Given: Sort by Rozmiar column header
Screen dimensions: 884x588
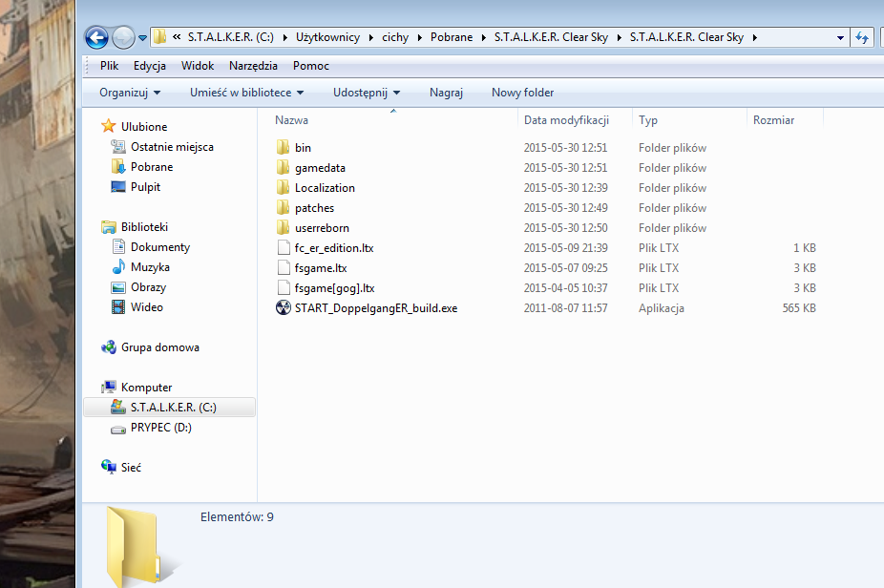Looking at the screenshot, I should 773,120.
